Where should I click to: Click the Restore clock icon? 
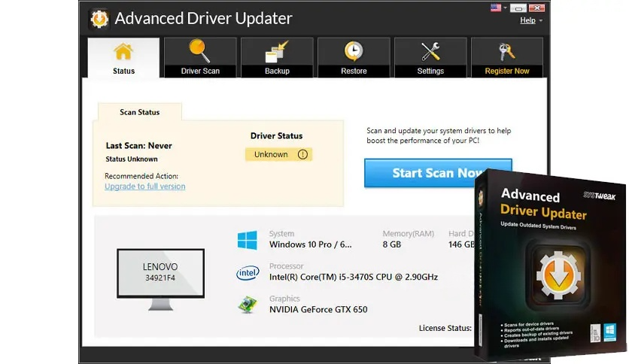coord(354,51)
